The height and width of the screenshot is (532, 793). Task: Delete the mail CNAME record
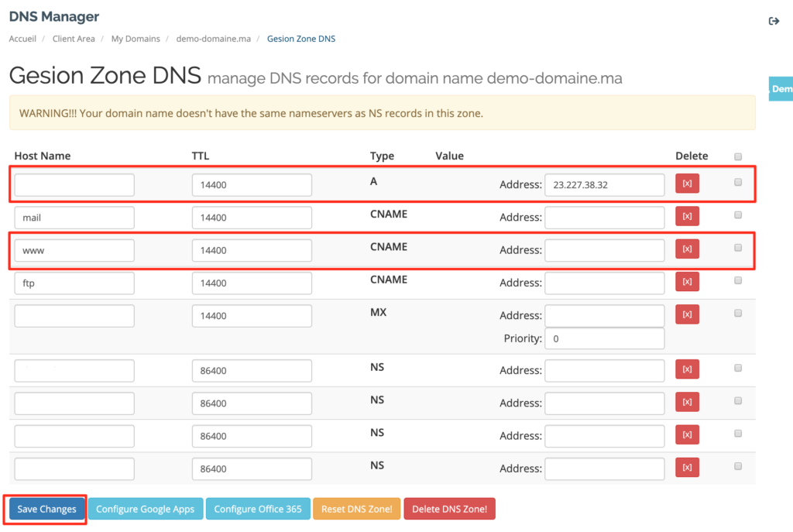[687, 216]
